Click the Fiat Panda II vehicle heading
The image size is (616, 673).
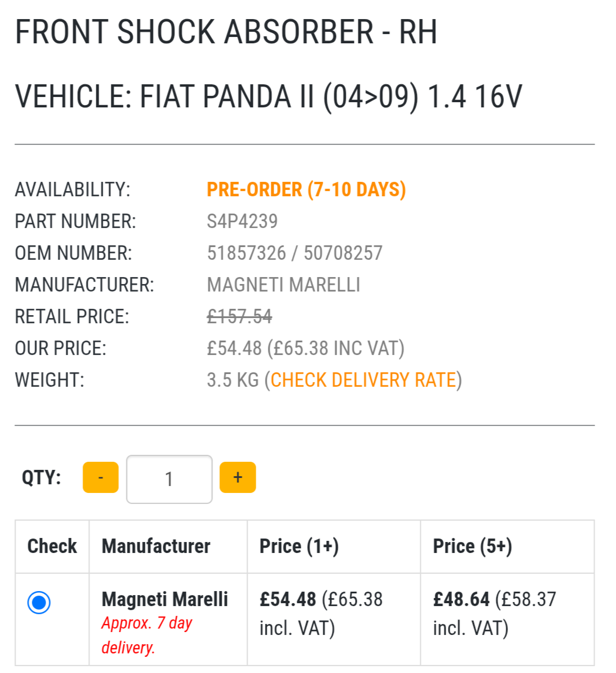pyautogui.click(x=268, y=96)
